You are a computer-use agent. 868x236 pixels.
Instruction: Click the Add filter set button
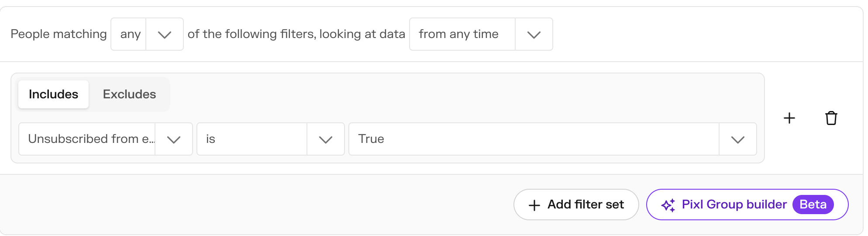pos(576,205)
